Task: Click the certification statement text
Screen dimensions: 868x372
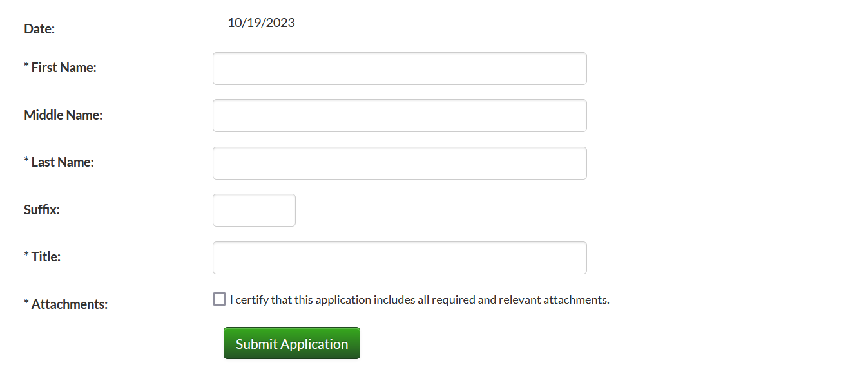Action: (420, 300)
